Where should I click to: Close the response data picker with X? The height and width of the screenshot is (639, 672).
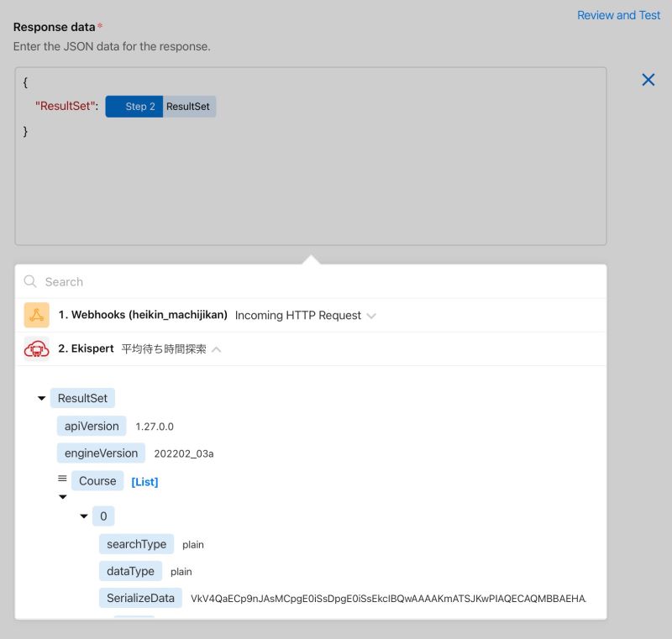click(648, 79)
